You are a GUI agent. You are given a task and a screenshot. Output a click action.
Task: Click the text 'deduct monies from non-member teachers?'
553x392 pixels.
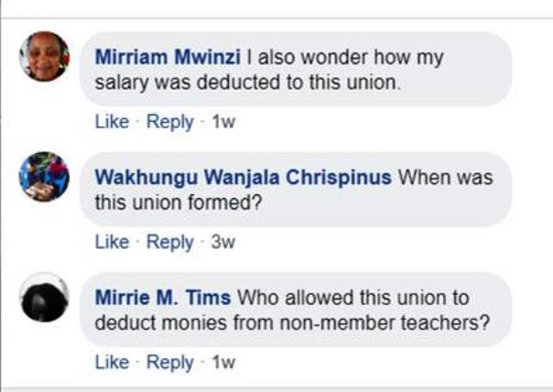click(x=291, y=322)
